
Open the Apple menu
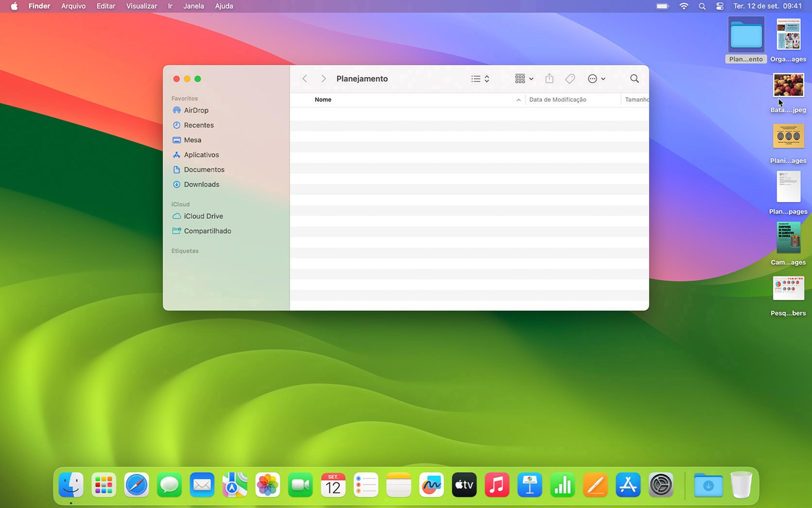14,6
